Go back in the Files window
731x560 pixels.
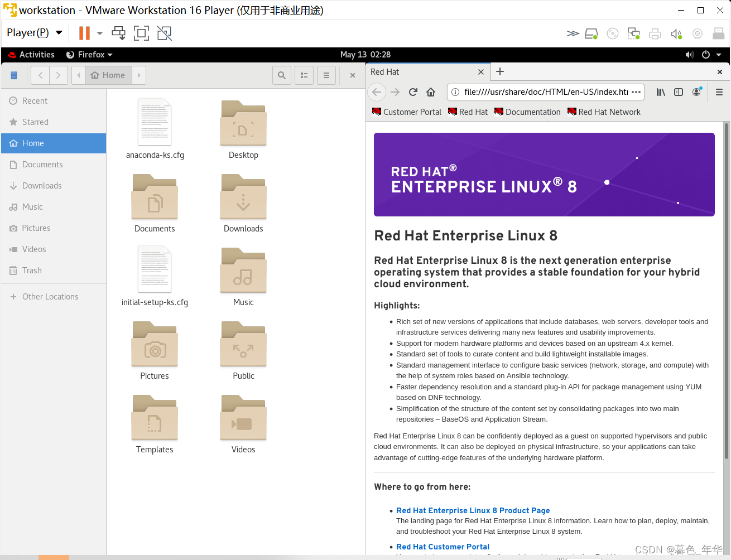[40, 75]
